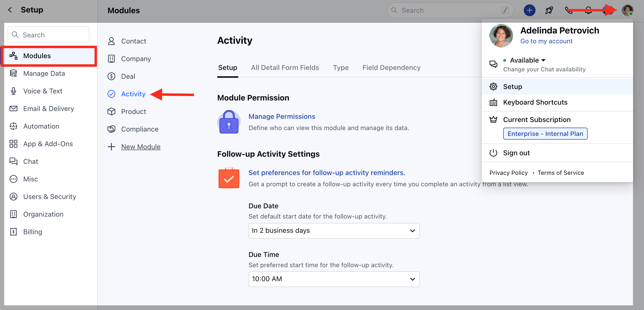Click the blue plus quick-add icon
This screenshot has height=310, width=644.
pyautogui.click(x=529, y=10)
